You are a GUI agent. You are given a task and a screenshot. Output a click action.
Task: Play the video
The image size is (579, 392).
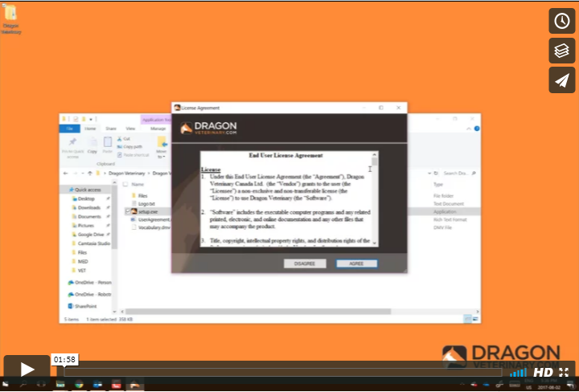(27, 370)
